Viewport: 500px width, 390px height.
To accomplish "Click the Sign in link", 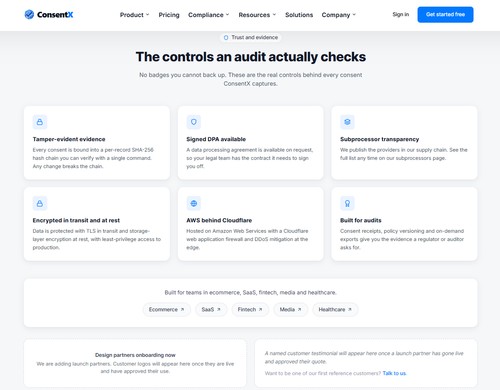I will pyautogui.click(x=401, y=14).
